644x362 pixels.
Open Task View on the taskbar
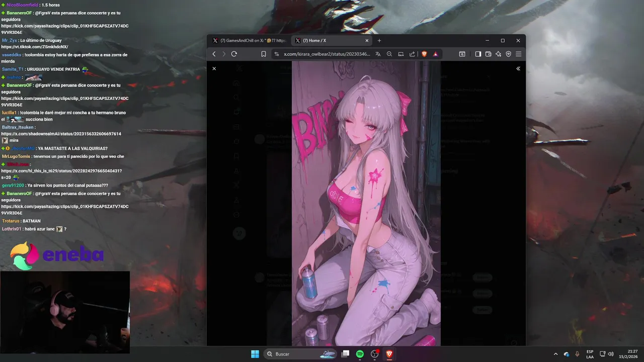pyautogui.click(x=345, y=354)
